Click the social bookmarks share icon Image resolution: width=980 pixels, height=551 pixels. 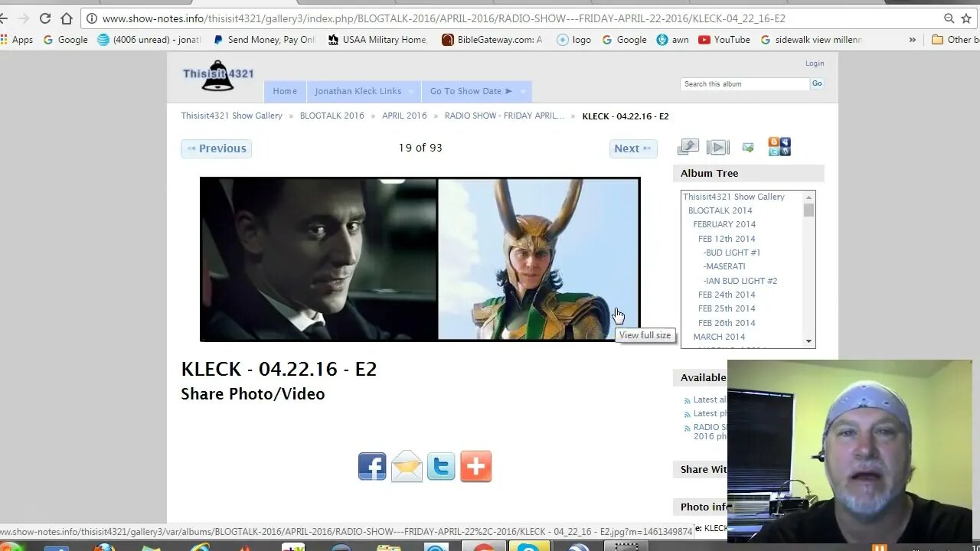point(779,146)
